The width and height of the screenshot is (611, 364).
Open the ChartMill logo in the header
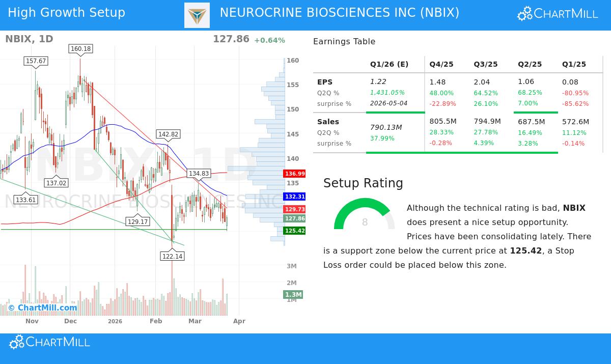[x=558, y=14]
